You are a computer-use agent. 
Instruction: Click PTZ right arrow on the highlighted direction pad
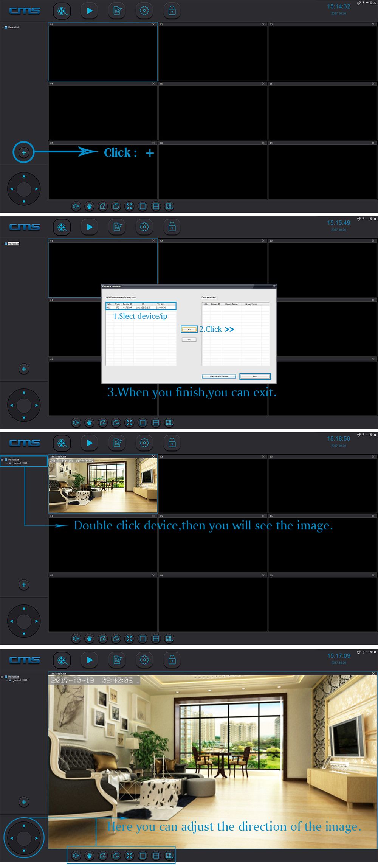coord(37,838)
